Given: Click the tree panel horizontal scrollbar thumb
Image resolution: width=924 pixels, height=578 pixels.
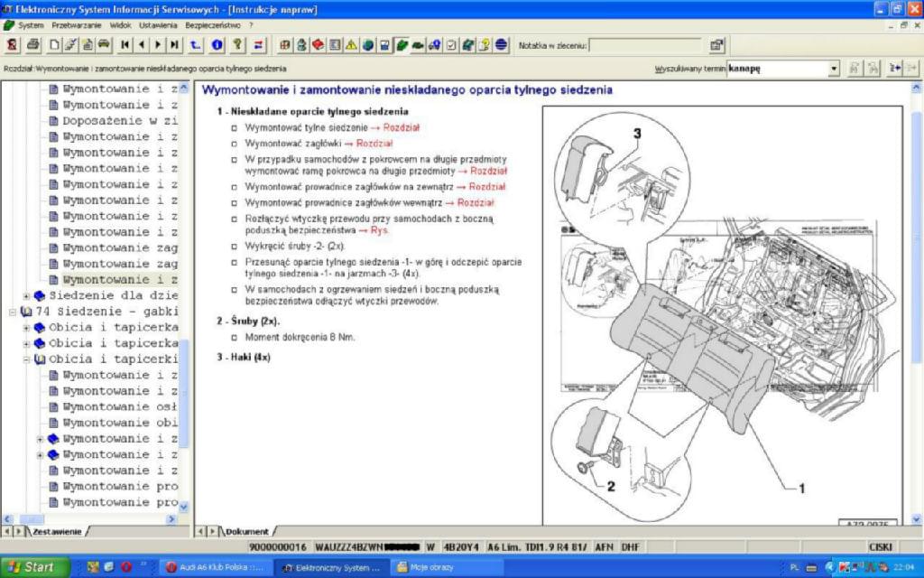Looking at the screenshot, I should [32, 519].
